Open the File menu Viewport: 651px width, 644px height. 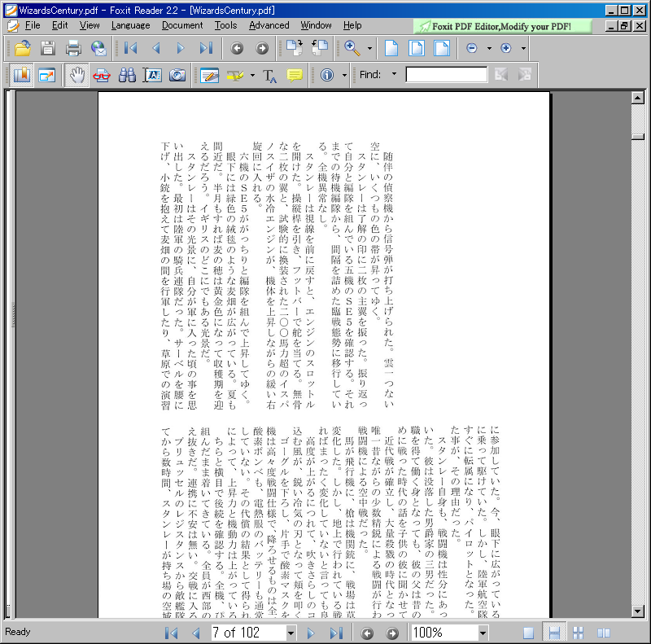tap(33, 26)
